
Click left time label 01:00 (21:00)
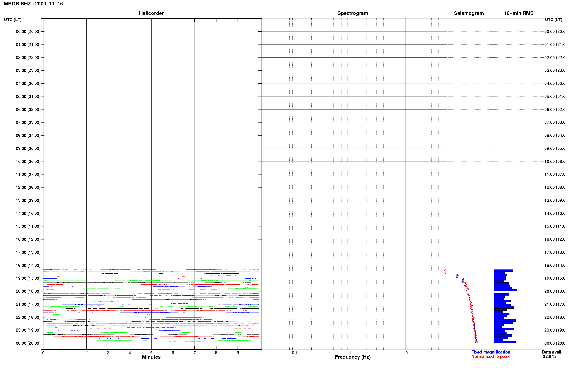coord(28,44)
